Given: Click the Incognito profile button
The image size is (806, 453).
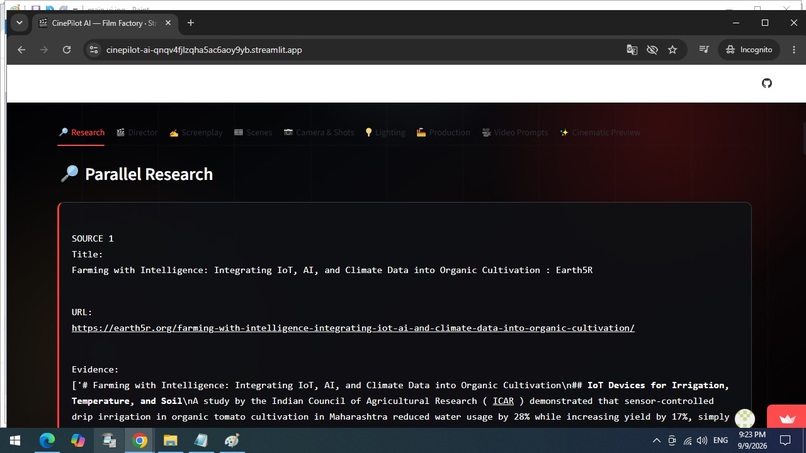Looking at the screenshot, I should [x=749, y=50].
